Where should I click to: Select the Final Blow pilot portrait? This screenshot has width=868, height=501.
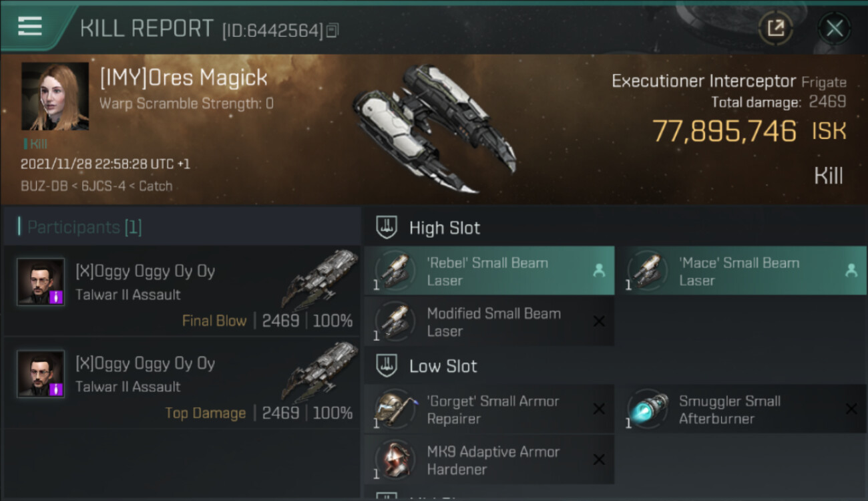(41, 282)
